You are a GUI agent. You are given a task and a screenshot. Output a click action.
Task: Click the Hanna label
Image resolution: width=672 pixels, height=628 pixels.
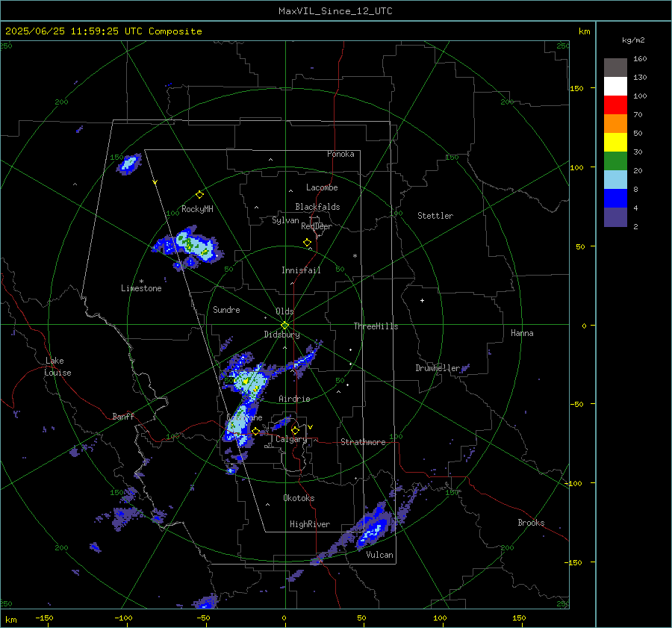pos(522,333)
